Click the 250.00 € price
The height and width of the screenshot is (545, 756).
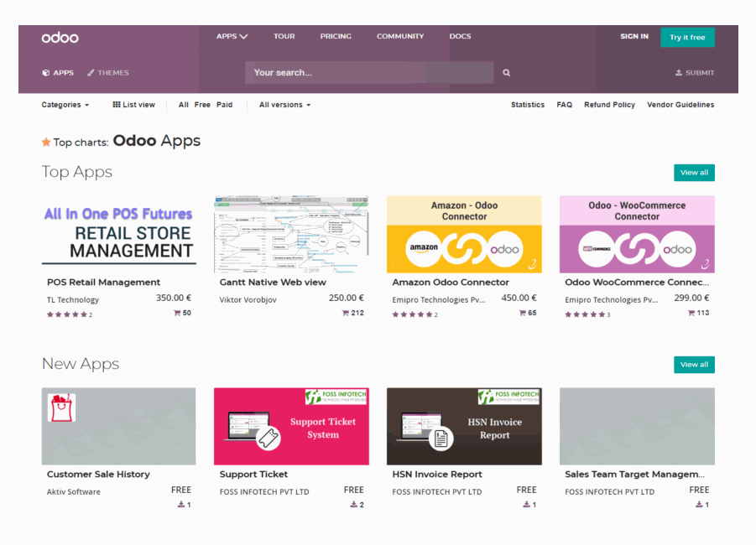pos(347,298)
